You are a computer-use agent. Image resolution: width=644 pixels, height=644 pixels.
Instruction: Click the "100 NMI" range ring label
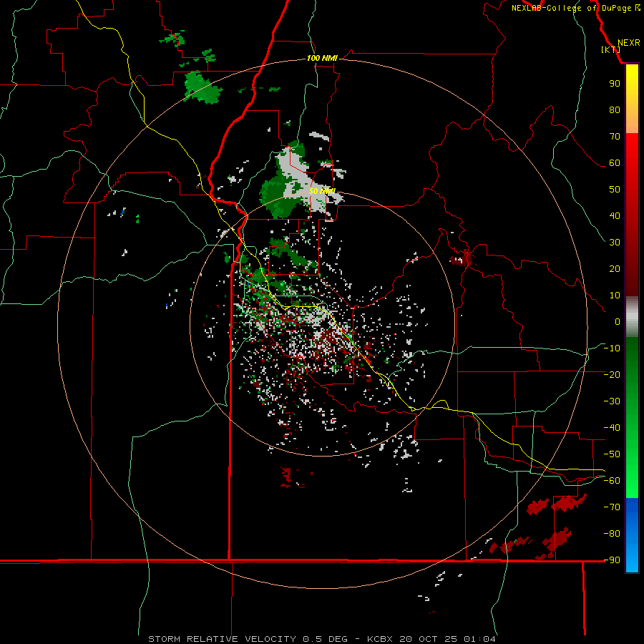pyautogui.click(x=322, y=58)
